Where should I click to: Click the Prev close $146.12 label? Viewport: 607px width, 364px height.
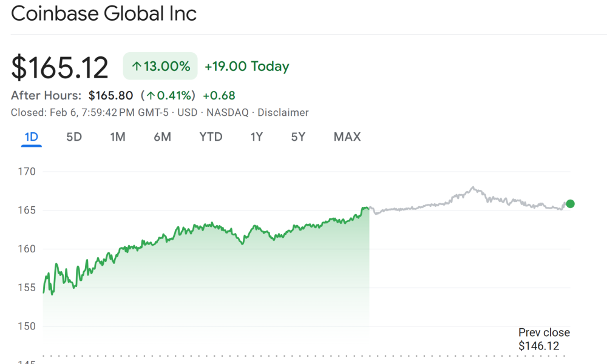544,340
